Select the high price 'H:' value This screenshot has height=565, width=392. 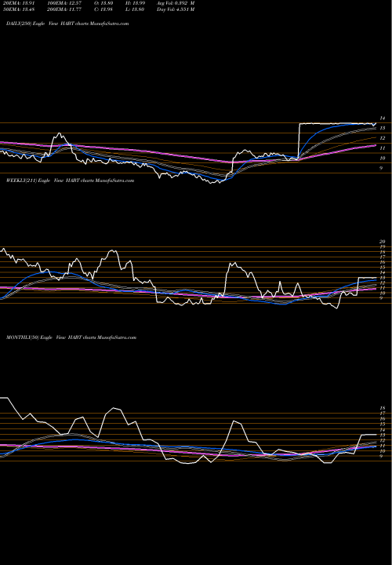[x=135, y=3]
